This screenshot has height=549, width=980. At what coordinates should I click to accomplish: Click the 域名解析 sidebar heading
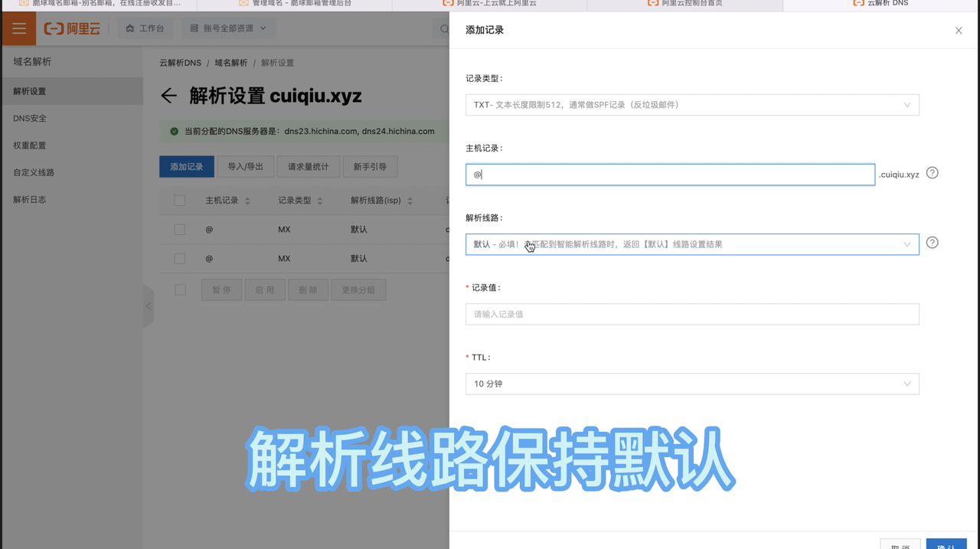[32, 62]
